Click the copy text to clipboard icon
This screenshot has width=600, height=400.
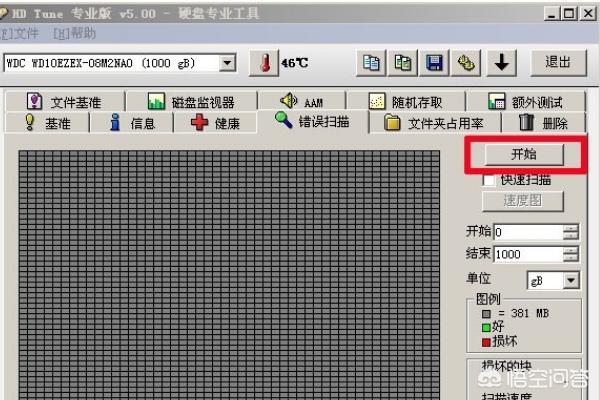[x=371, y=63]
